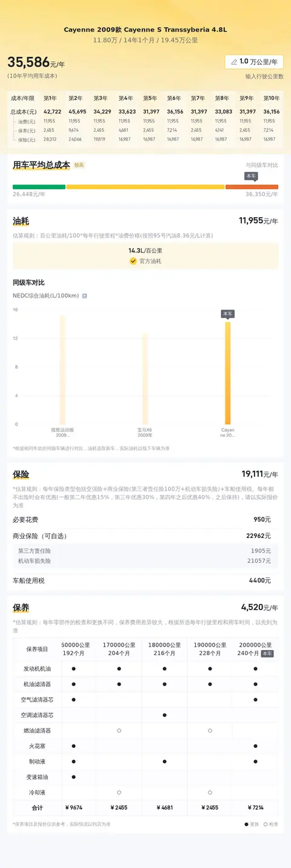Click the green segment of the cost bar
291x868 pixels.
39,187
